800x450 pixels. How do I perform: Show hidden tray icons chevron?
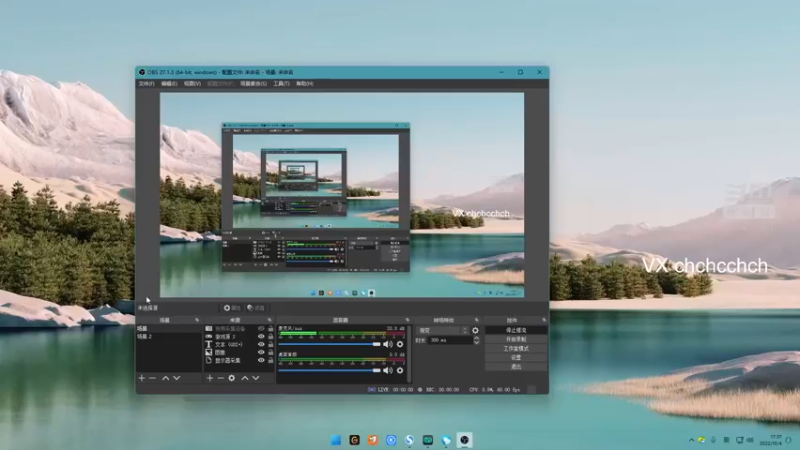click(691, 440)
